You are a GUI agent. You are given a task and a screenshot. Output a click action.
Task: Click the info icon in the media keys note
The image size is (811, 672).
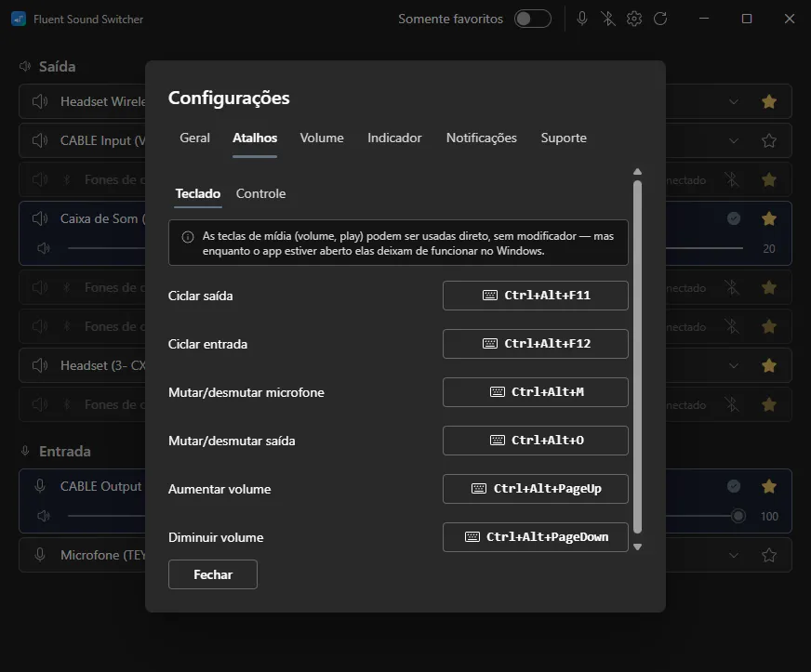[x=188, y=237]
